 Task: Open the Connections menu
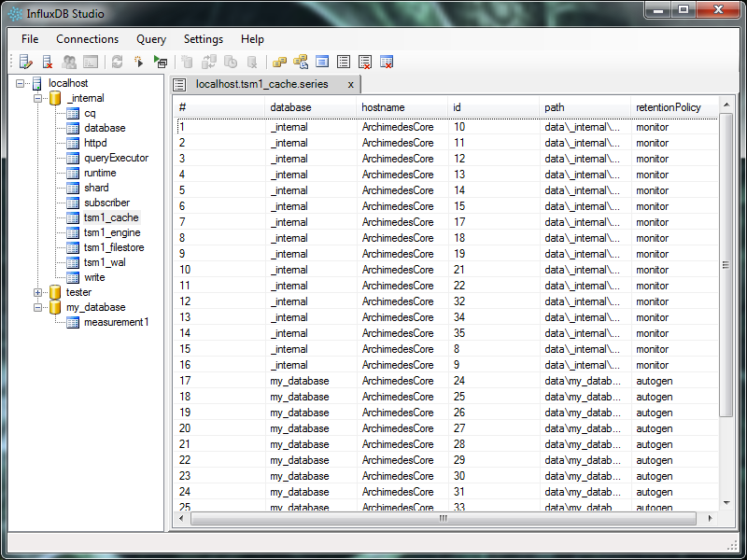pos(88,39)
